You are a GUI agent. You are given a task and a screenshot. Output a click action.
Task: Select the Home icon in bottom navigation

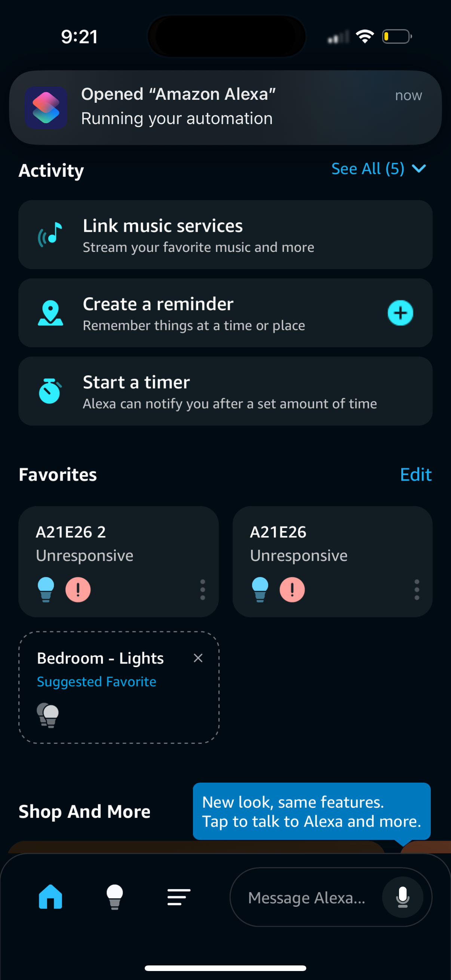(50, 897)
